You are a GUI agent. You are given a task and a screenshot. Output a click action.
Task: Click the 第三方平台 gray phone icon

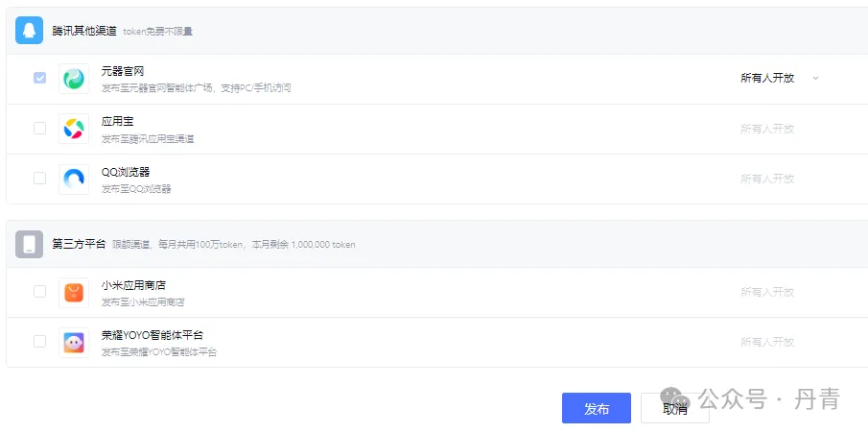pos(30,244)
